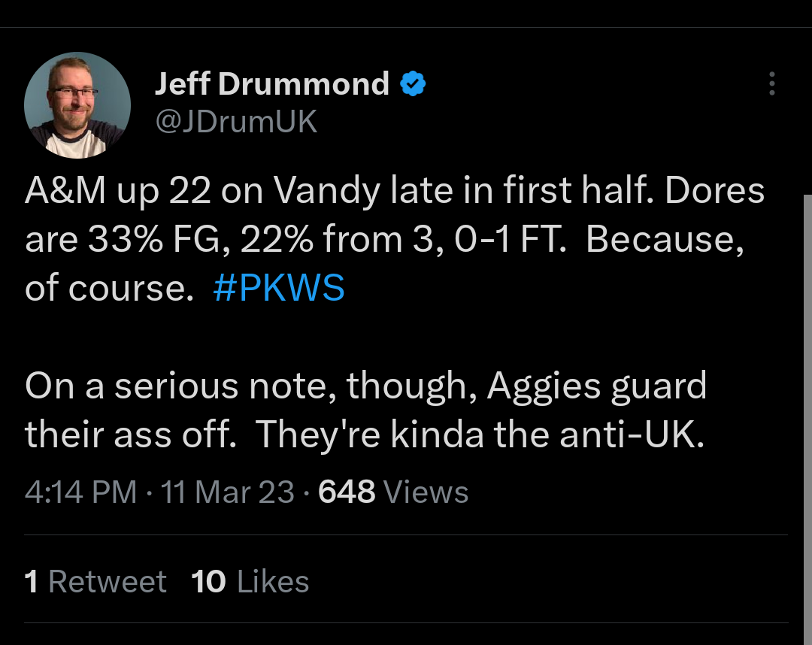Image resolution: width=812 pixels, height=645 pixels.
Task: Click the 4:14 PM timestamp
Action: (x=80, y=492)
